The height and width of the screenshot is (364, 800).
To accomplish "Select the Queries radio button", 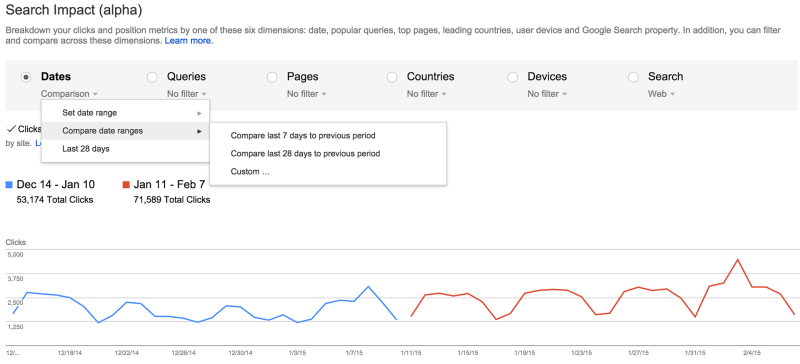I will tap(152, 77).
